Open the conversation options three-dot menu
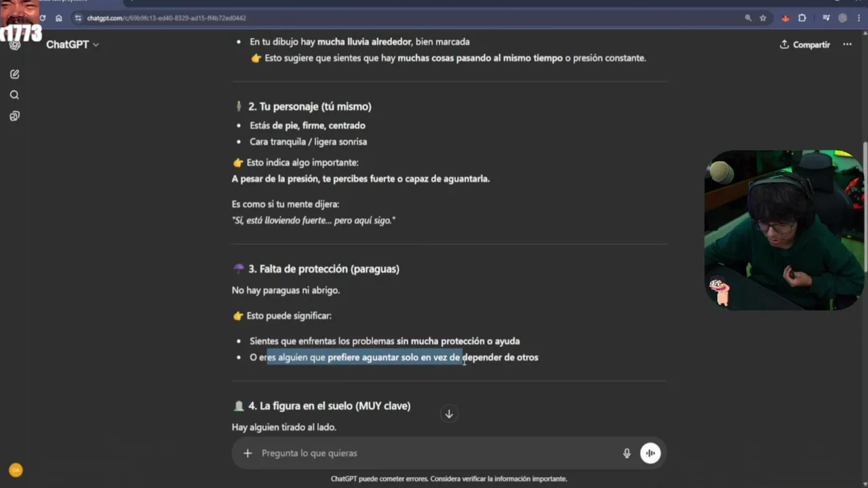Viewport: 868px width, 488px height. [847, 45]
